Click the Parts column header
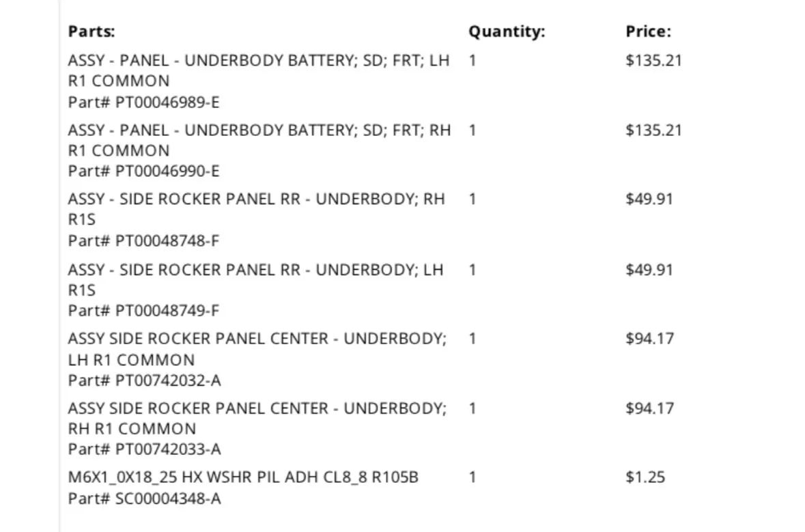The height and width of the screenshot is (532, 805). [x=91, y=32]
